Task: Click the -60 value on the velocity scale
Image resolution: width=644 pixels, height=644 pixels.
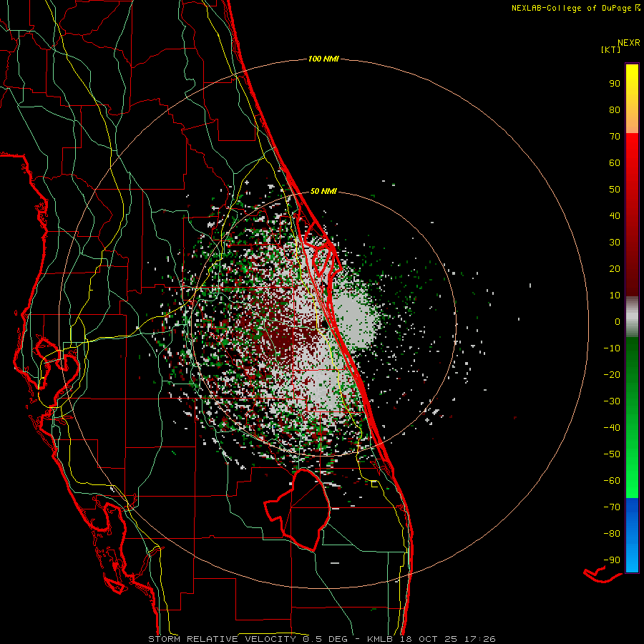Action: [612, 481]
